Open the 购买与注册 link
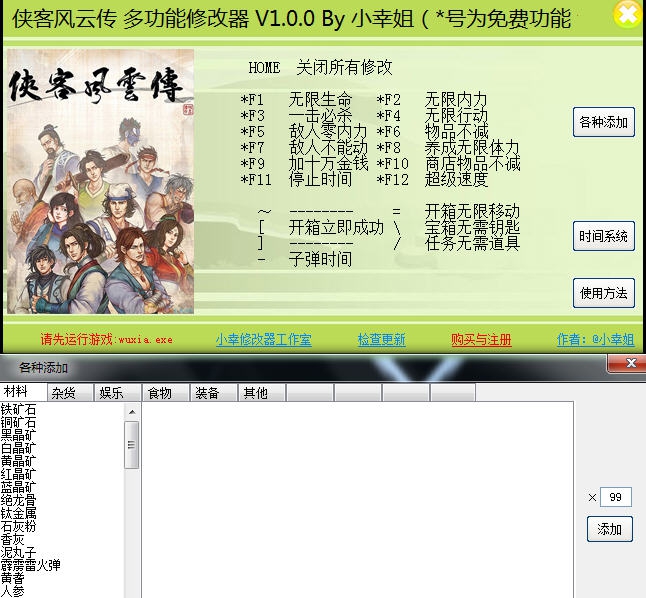Screen dimensions: 646x598 pos(481,340)
